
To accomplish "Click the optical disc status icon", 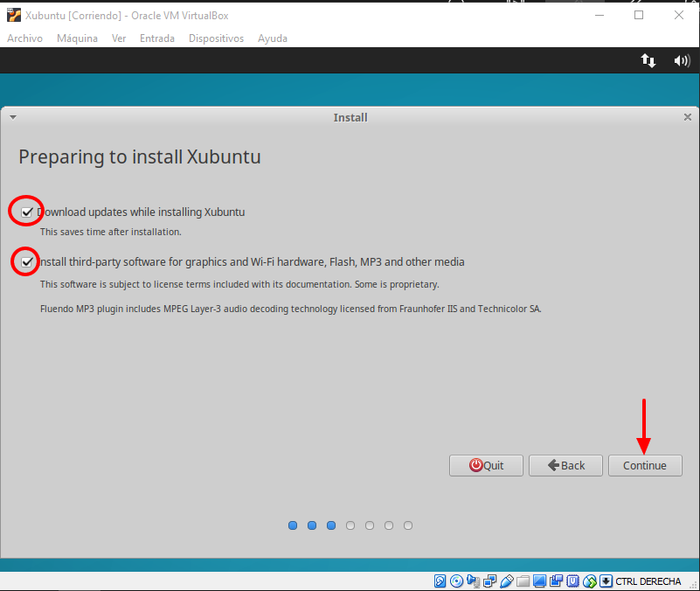I will pyautogui.click(x=456, y=581).
